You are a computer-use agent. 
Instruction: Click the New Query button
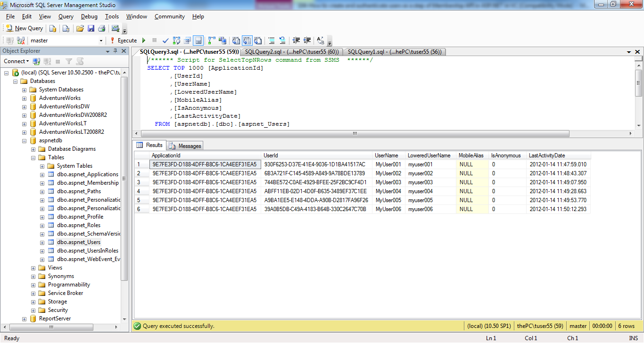pos(24,28)
